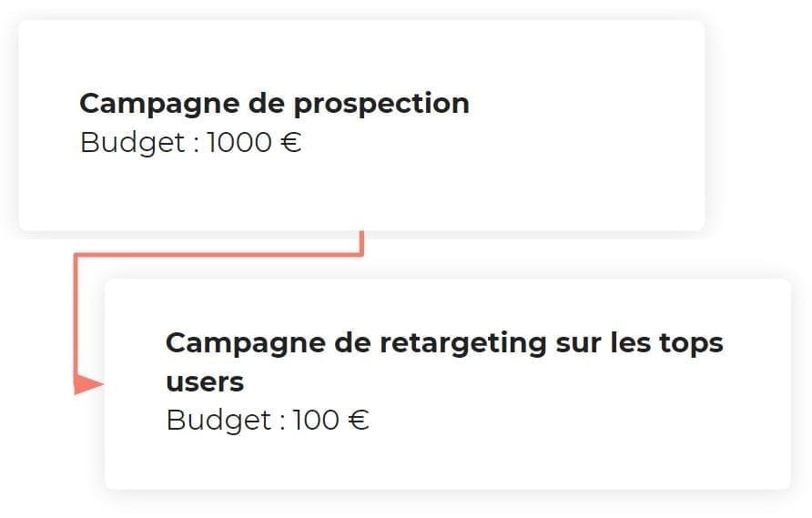Viewport: 812px width, 518px height.
Task: Click the connector stub below the prospection card
Action: (361, 242)
